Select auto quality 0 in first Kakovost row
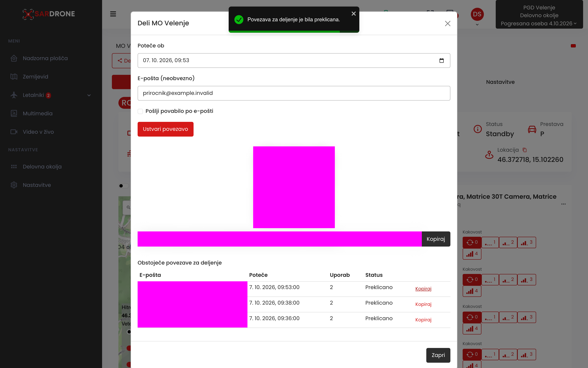This screenshot has height=368, width=588. click(472, 242)
